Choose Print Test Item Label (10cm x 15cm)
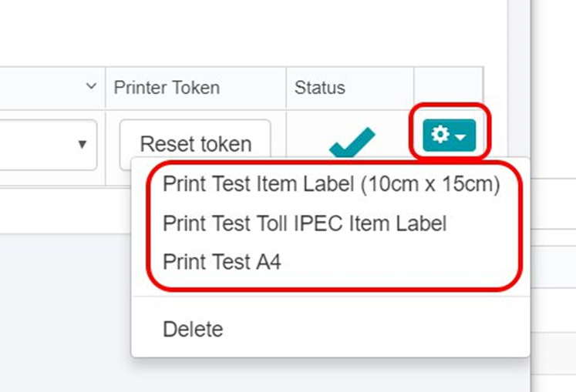This screenshot has width=576, height=392. [x=332, y=185]
